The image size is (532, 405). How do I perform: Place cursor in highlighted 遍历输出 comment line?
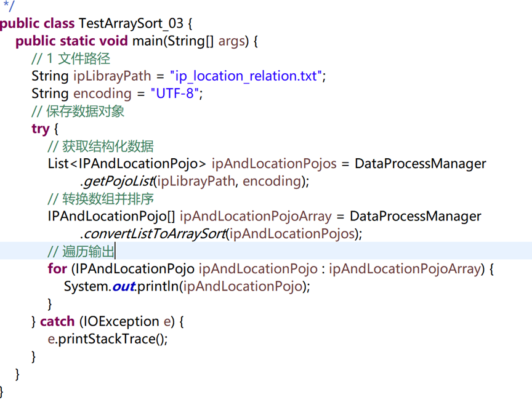tap(266, 251)
